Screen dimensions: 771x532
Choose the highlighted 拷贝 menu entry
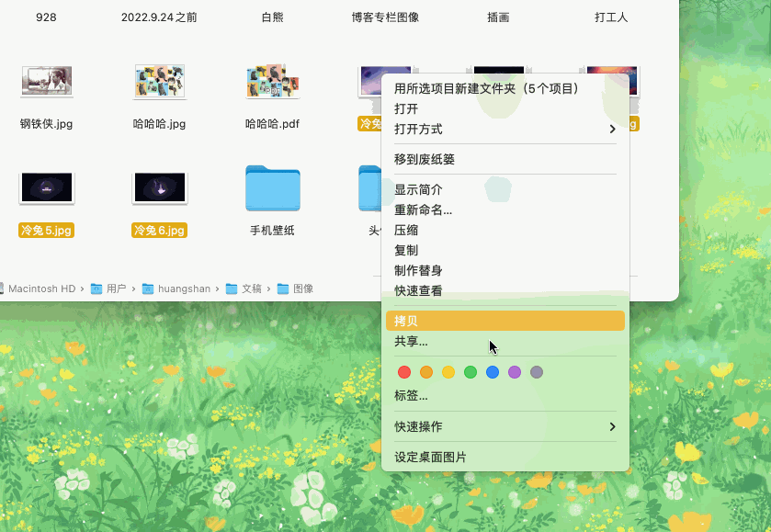[505, 321]
